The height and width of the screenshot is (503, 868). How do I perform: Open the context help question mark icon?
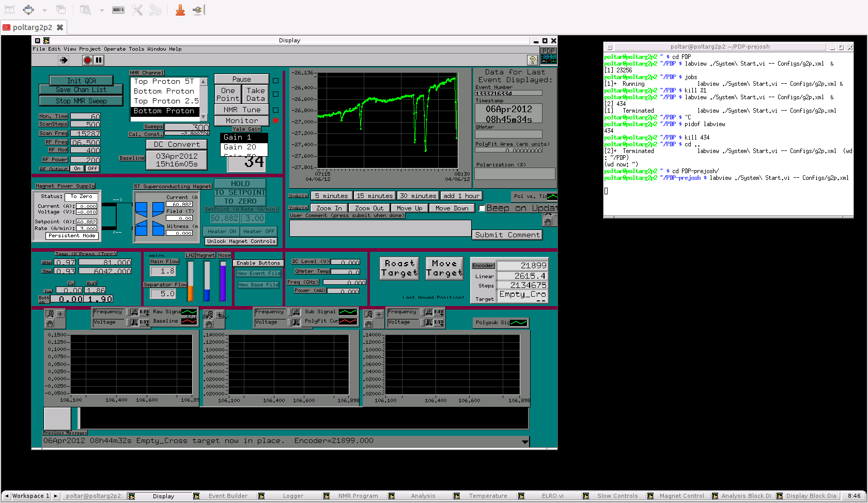coord(532,60)
